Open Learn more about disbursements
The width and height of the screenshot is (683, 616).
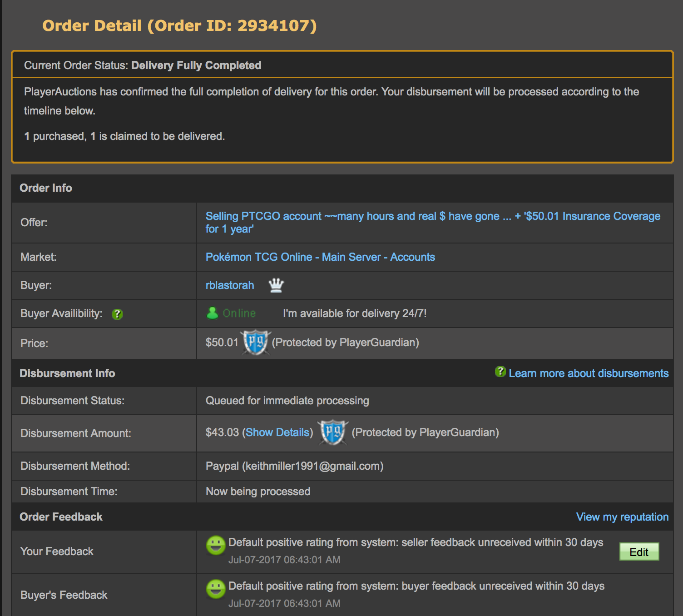coord(588,373)
